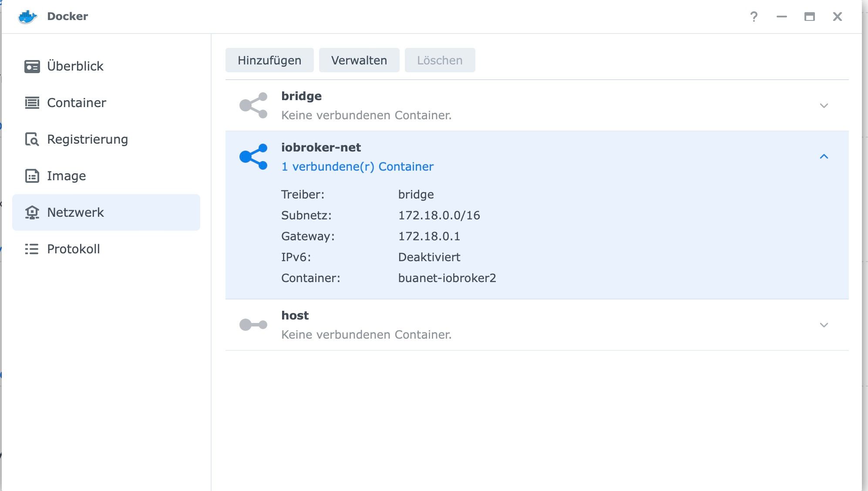Collapse the iobroker-net network details
868x491 pixels.
click(x=824, y=157)
